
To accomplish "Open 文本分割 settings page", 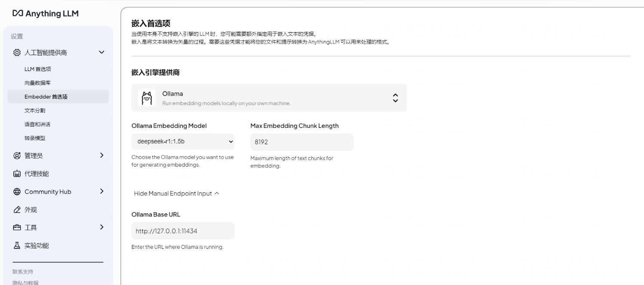I will 35,110.
